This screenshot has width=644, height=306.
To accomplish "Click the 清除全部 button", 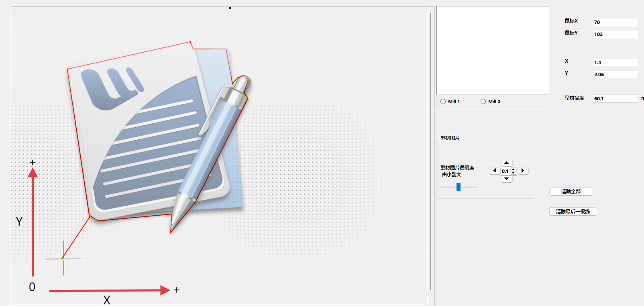I will 571,192.
